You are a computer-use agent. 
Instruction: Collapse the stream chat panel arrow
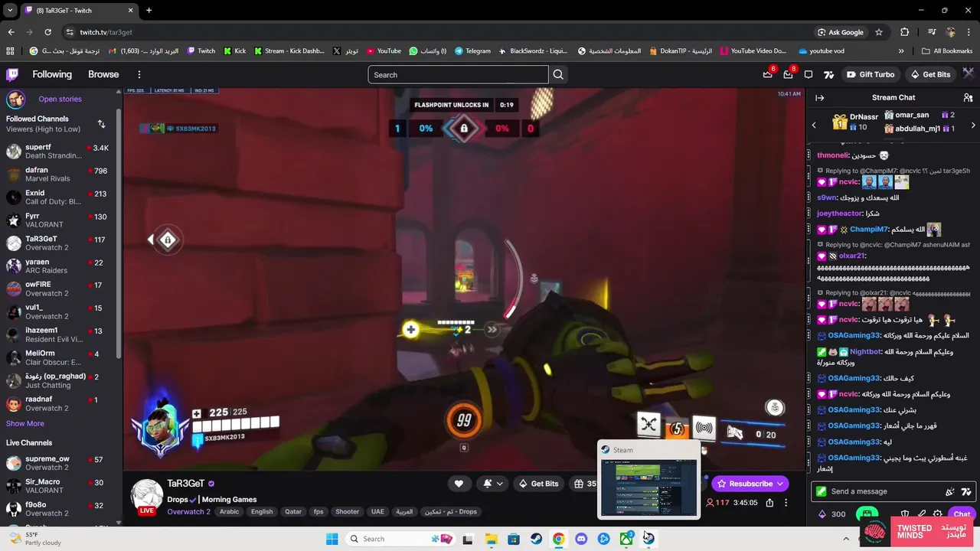(819, 97)
